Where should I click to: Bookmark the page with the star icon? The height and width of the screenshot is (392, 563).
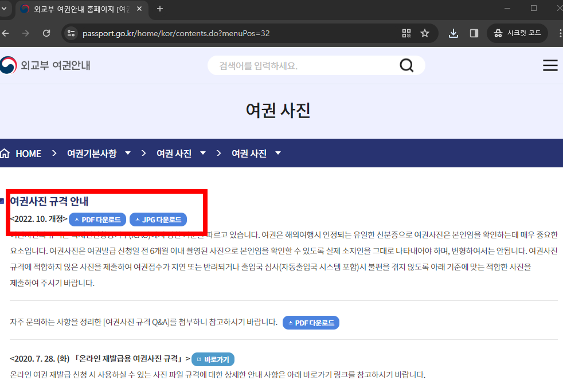point(425,33)
